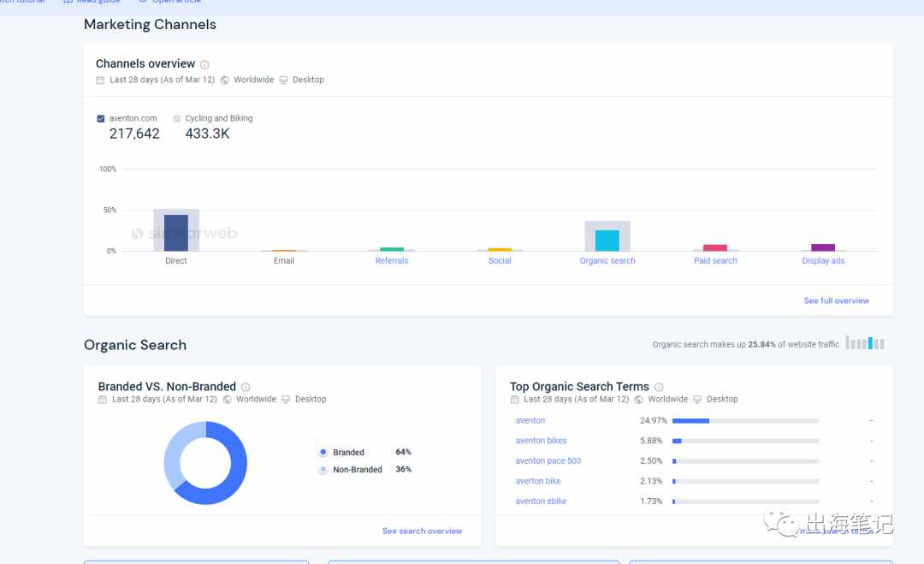Click the calendar icon in Channels overview

100,80
